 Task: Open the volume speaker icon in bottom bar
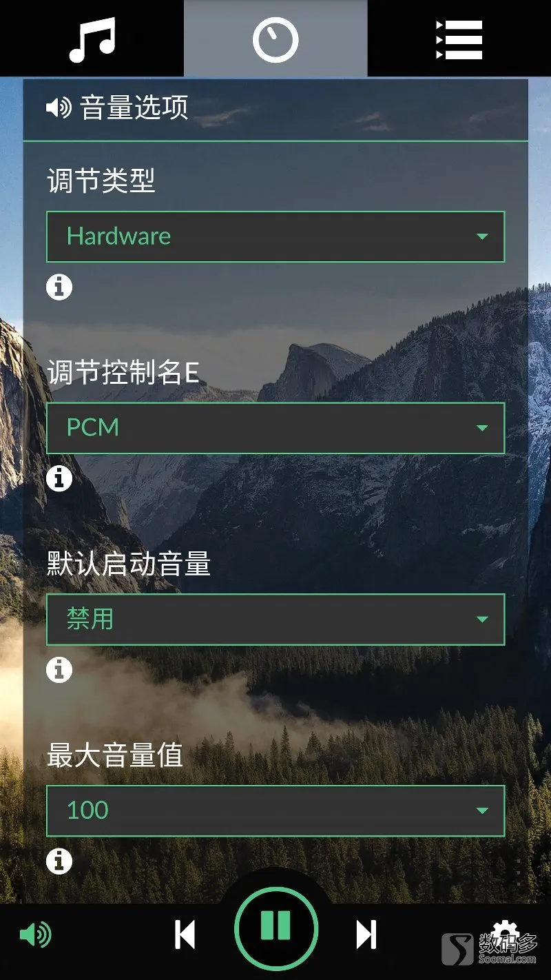click(35, 935)
